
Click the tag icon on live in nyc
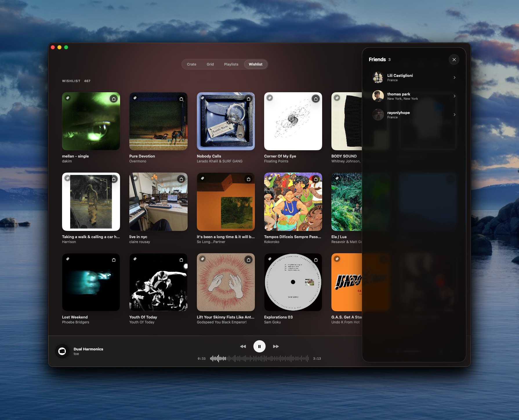(x=135, y=178)
